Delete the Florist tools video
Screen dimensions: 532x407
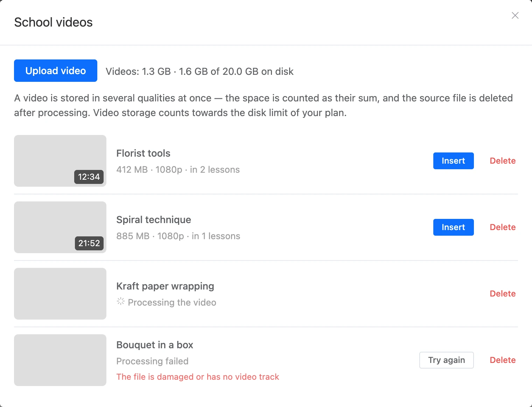tap(503, 161)
